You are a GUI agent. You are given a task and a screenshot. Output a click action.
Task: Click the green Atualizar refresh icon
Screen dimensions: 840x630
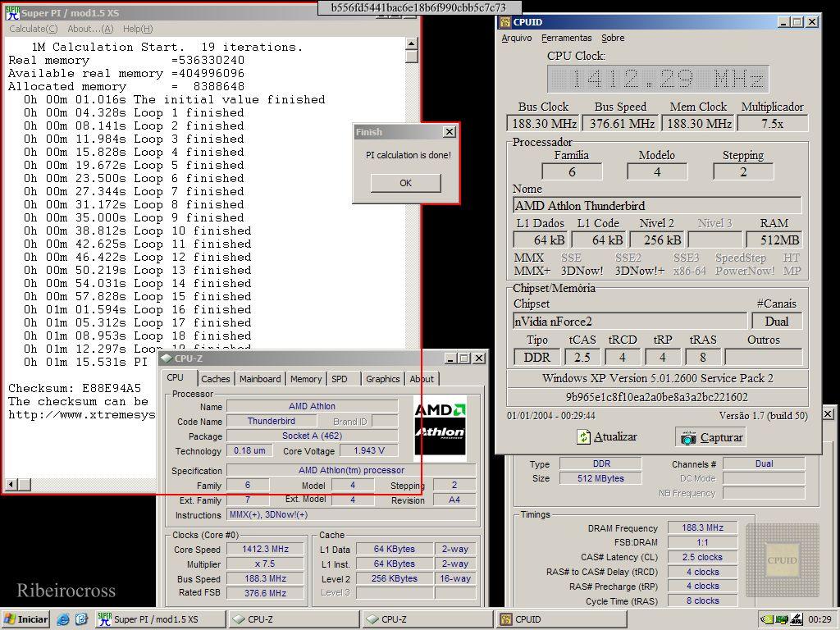pyautogui.click(x=583, y=437)
